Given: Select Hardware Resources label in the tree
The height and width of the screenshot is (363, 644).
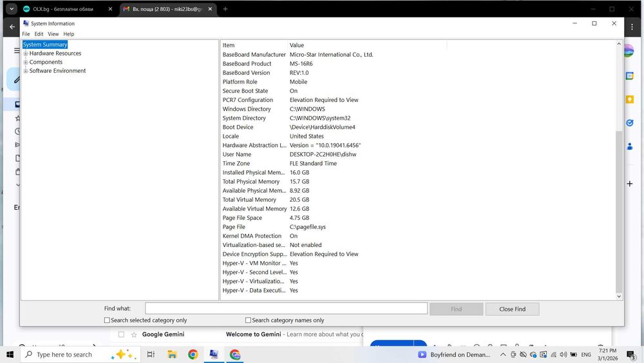Looking at the screenshot, I should 55,54.
